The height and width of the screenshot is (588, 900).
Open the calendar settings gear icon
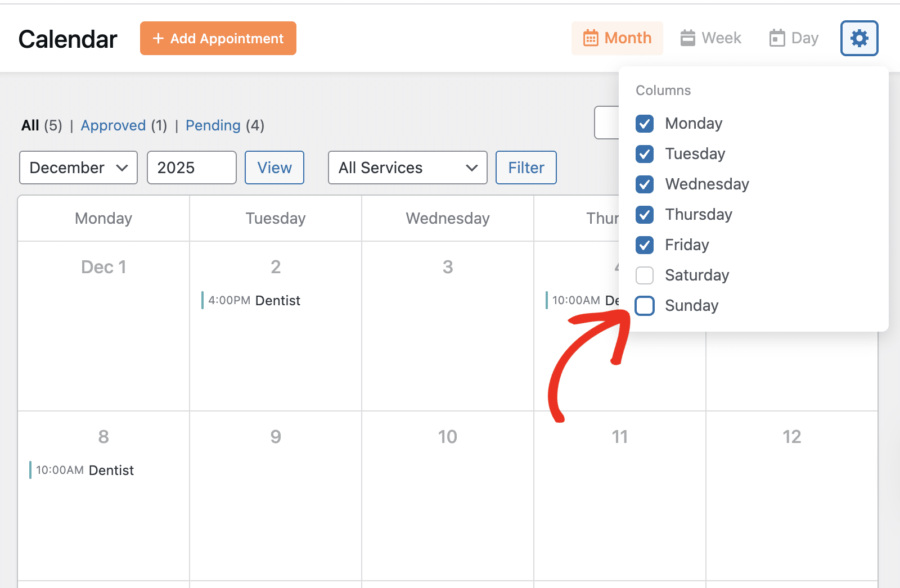tap(859, 38)
